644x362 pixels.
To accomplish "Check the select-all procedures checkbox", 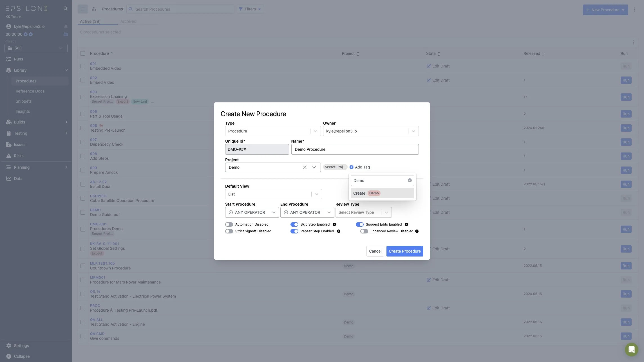I will 83,53.
